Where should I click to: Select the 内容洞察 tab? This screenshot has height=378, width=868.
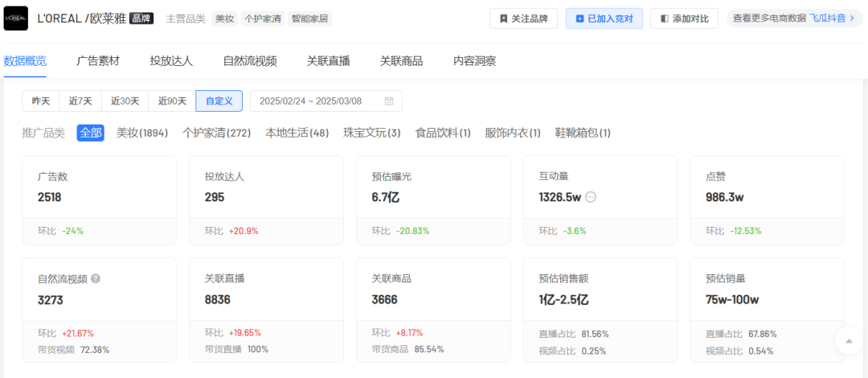pyautogui.click(x=474, y=61)
